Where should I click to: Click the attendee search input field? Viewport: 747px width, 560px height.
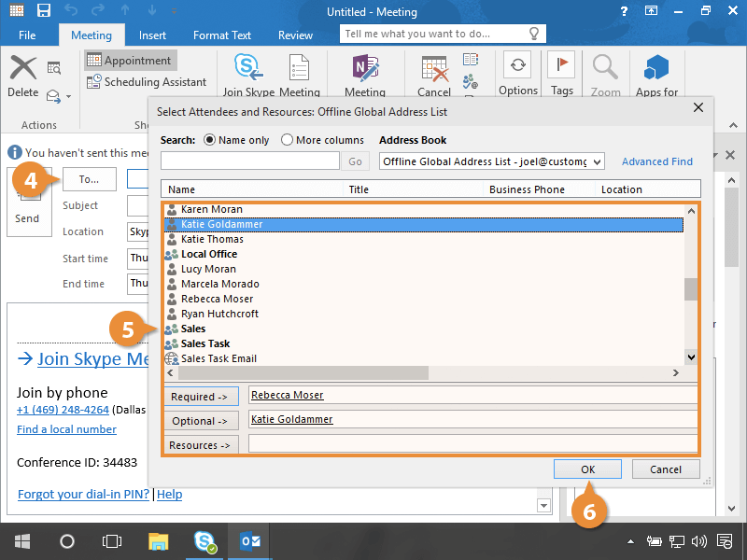click(x=250, y=161)
